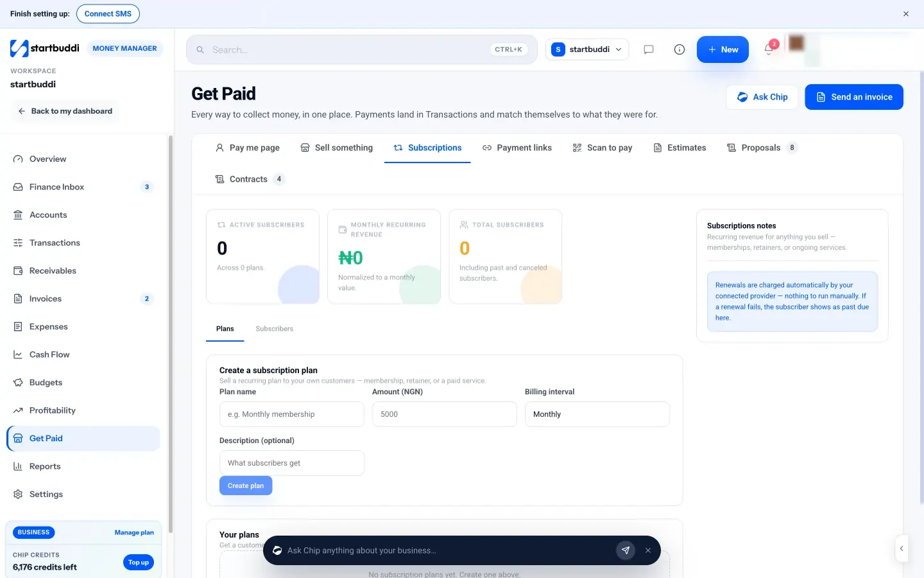Open the Scan to pay tab
Image resolution: width=924 pixels, height=578 pixels.
[x=603, y=148]
